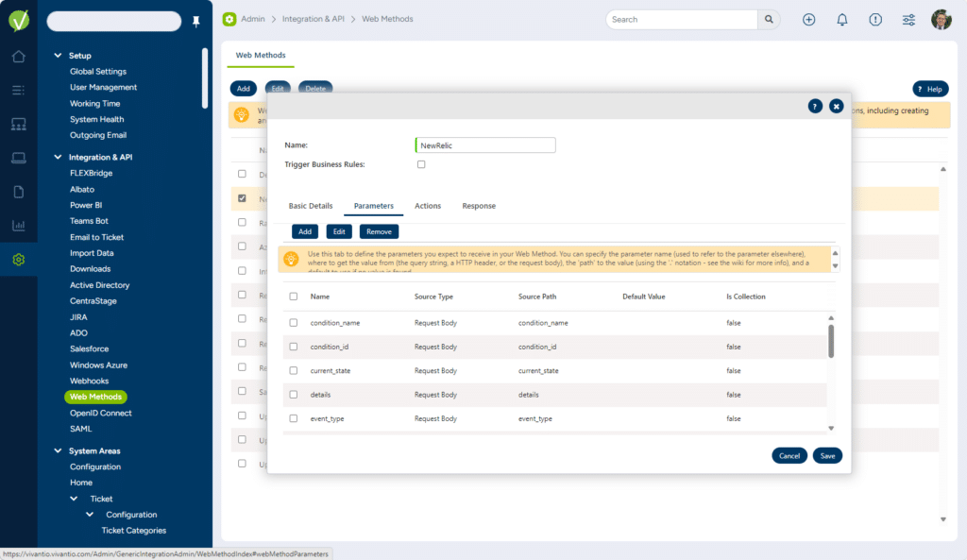Image resolution: width=967 pixels, height=560 pixels.
Task: Collapse the System Areas tree section
Action: click(59, 451)
